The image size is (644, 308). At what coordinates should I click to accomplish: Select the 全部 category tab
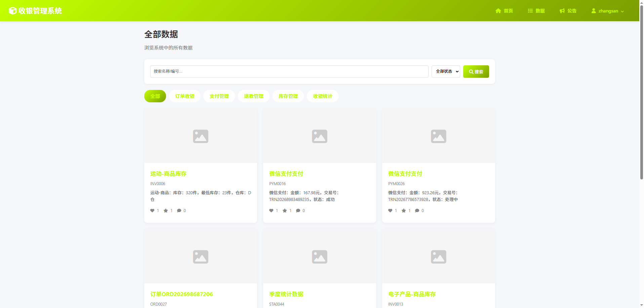point(155,96)
